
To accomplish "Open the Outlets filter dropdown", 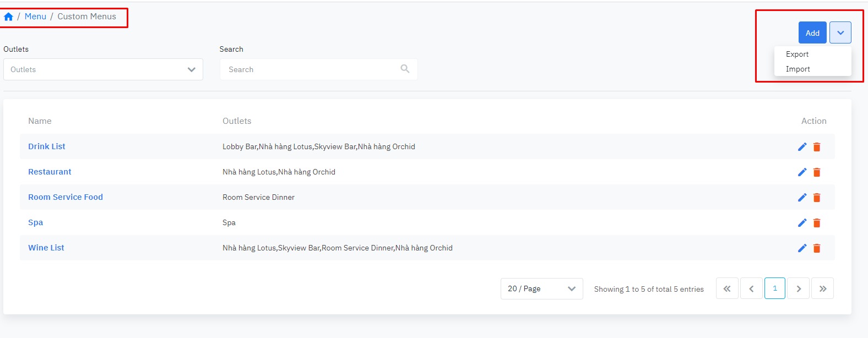I will pyautogui.click(x=103, y=69).
